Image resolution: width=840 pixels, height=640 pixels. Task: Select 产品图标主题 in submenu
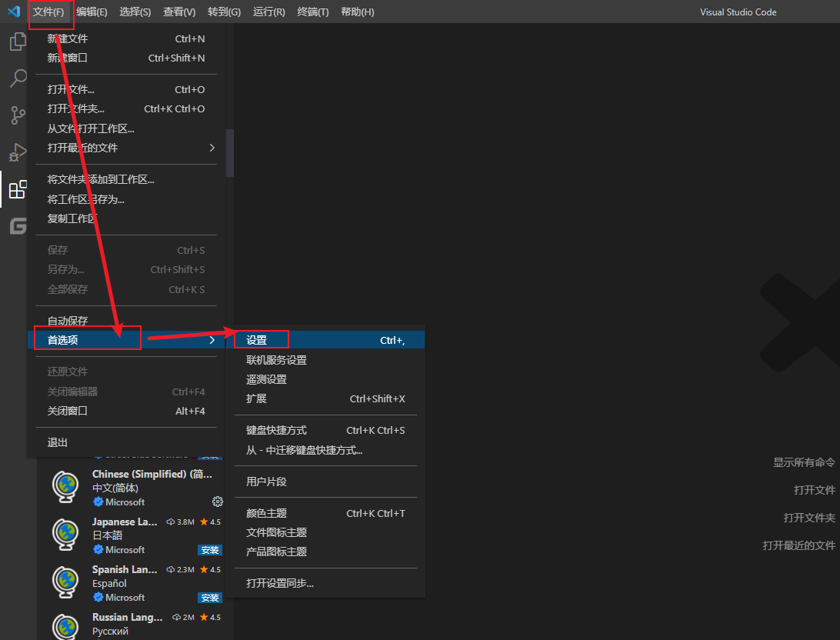[325, 552]
